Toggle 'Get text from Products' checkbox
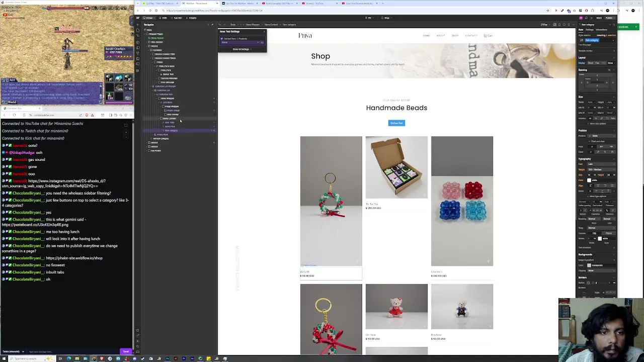Image resolution: width=644 pixels, height=362 pixels. point(222,39)
